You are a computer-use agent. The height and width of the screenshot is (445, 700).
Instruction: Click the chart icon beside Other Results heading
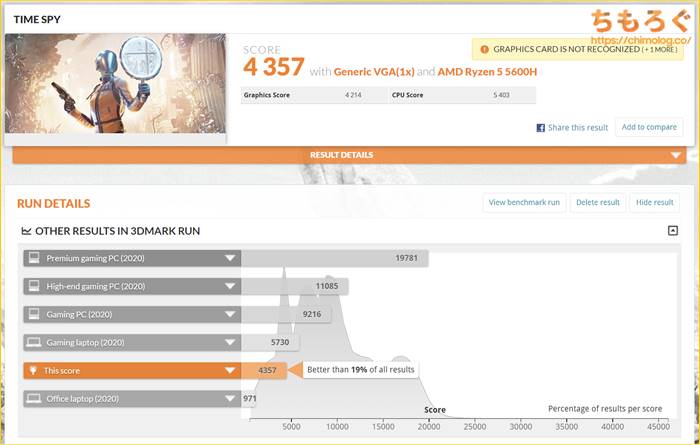[x=26, y=231]
